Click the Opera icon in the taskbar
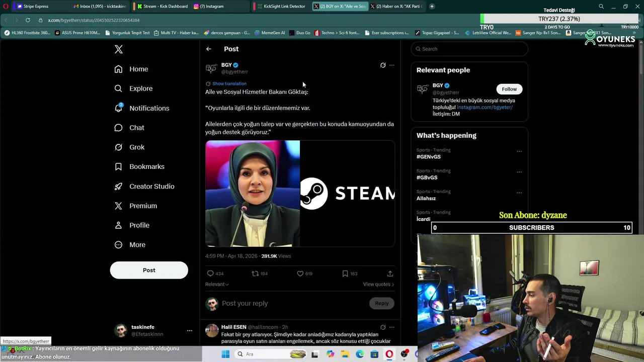This screenshot has width=644, height=362. [x=389, y=354]
